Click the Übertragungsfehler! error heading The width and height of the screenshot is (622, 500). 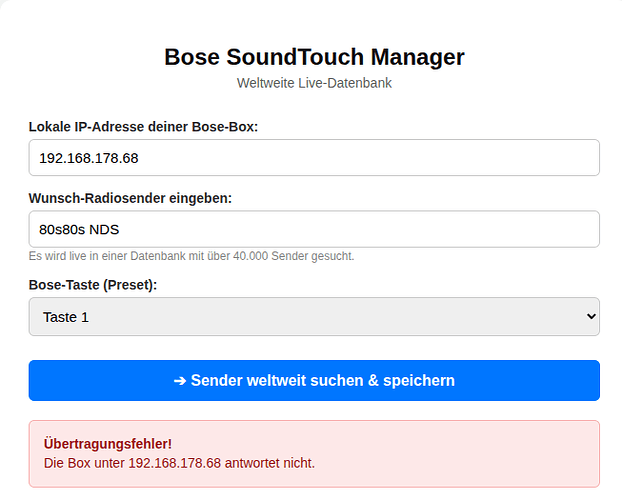[108, 444]
